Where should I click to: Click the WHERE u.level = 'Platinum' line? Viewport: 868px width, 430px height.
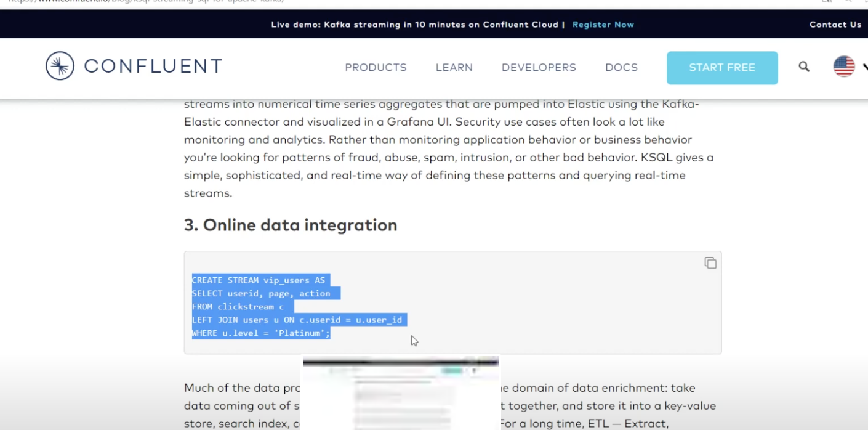(x=261, y=333)
